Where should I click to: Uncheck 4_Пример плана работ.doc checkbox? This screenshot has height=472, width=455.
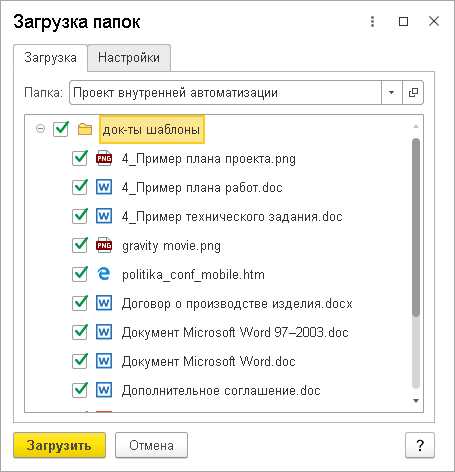(x=80, y=187)
